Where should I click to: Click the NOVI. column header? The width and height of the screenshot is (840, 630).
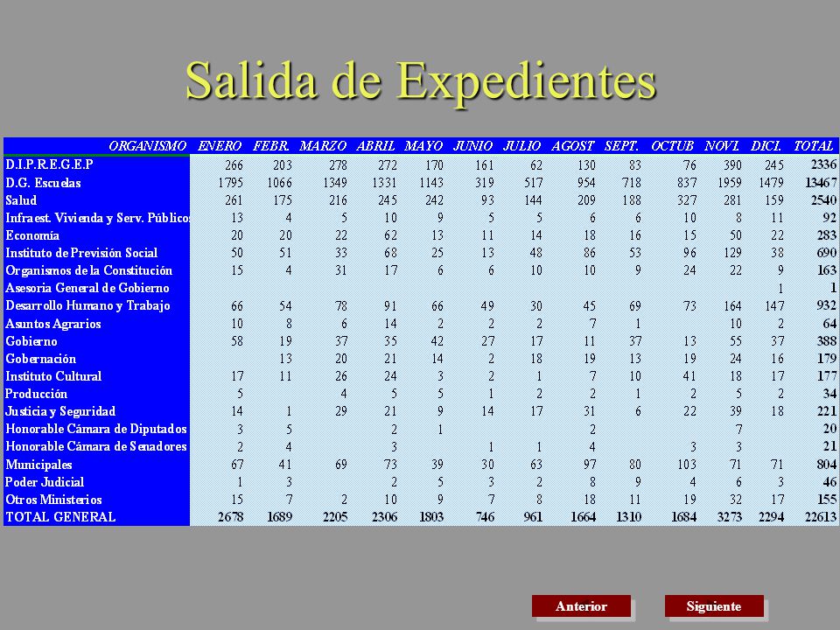pos(722,146)
